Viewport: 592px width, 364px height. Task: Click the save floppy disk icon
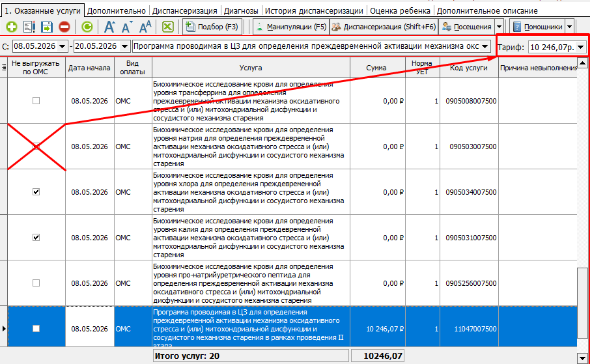click(47, 27)
